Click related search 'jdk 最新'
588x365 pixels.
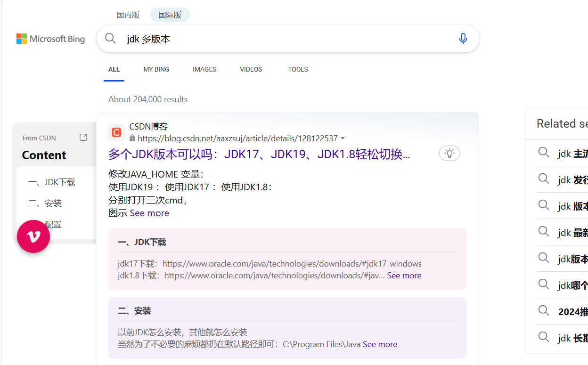point(572,233)
